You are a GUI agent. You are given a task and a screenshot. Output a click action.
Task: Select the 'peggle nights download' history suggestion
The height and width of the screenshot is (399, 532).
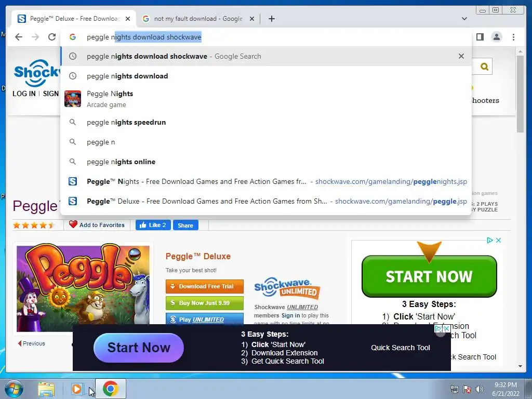(x=265, y=76)
